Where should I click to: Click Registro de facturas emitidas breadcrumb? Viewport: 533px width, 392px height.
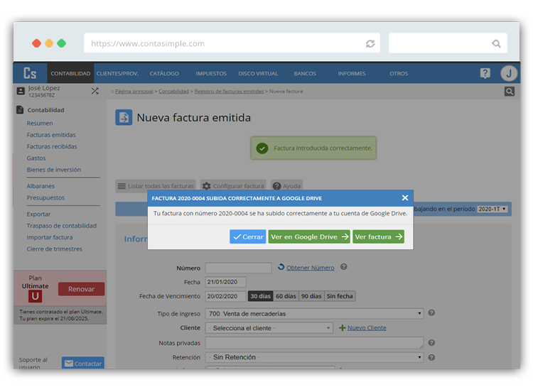229,92
